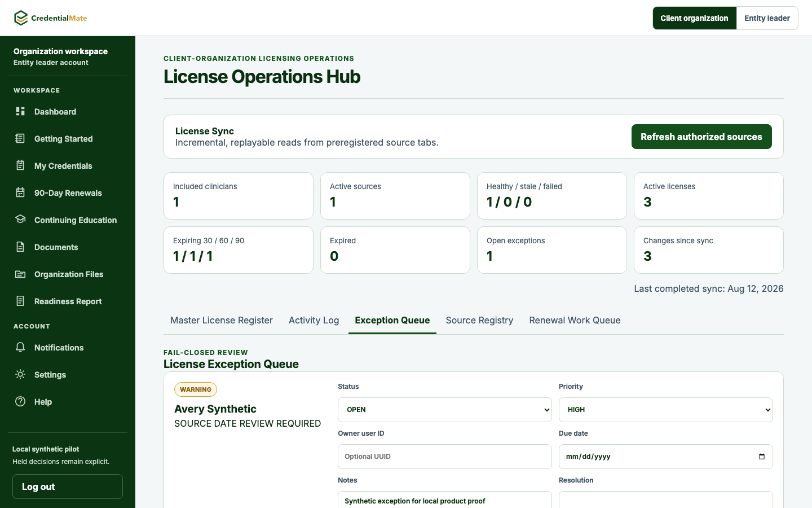Click the Notes text area
Image resolution: width=812 pixels, height=508 pixels.
(445, 500)
